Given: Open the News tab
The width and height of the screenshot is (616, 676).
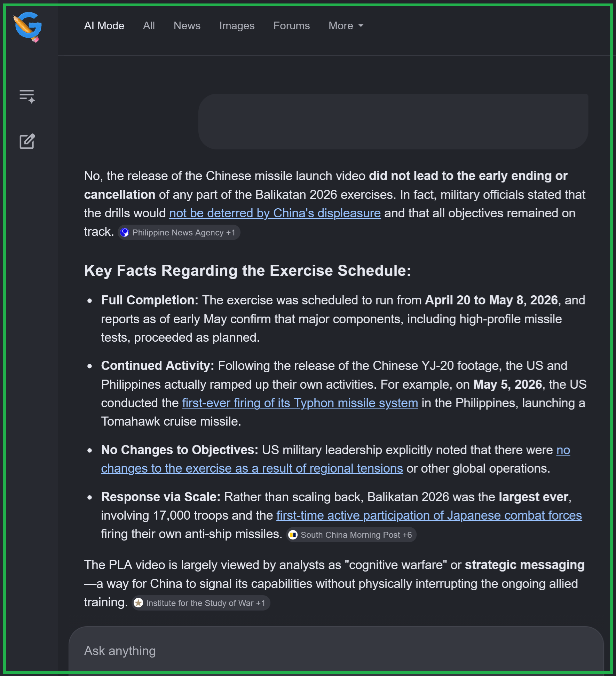Looking at the screenshot, I should click(x=187, y=26).
